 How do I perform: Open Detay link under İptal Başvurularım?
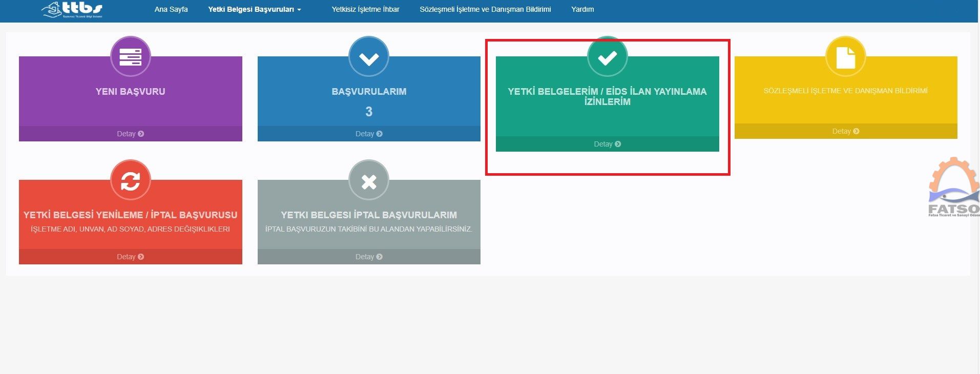click(x=368, y=257)
